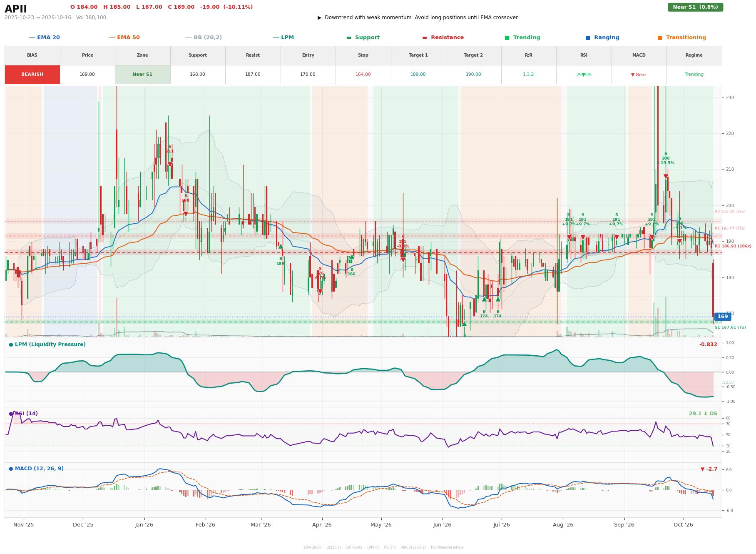Click the R2 191.47 (76x) resistance label
The image size is (756, 554).
click(730, 228)
